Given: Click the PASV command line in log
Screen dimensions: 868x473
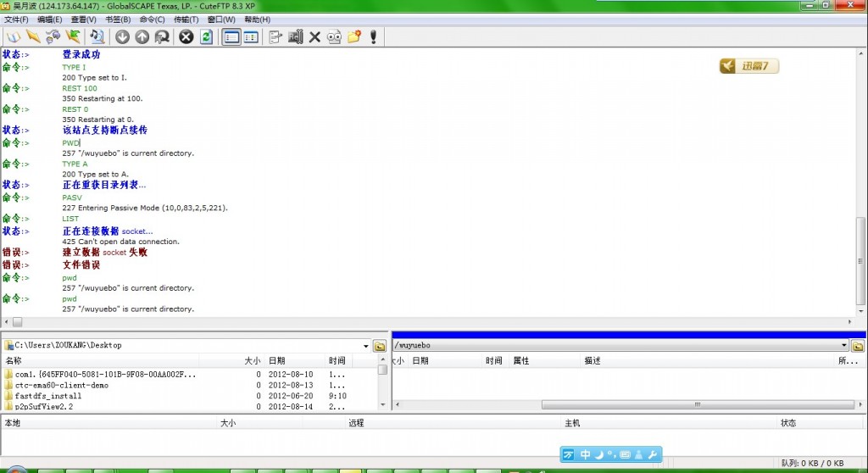Looking at the screenshot, I should coord(72,198).
